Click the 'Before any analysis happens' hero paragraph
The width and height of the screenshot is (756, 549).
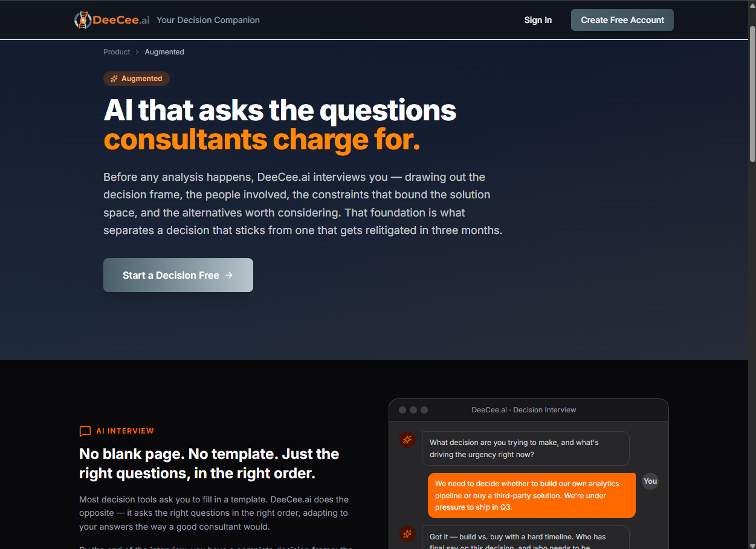(303, 204)
